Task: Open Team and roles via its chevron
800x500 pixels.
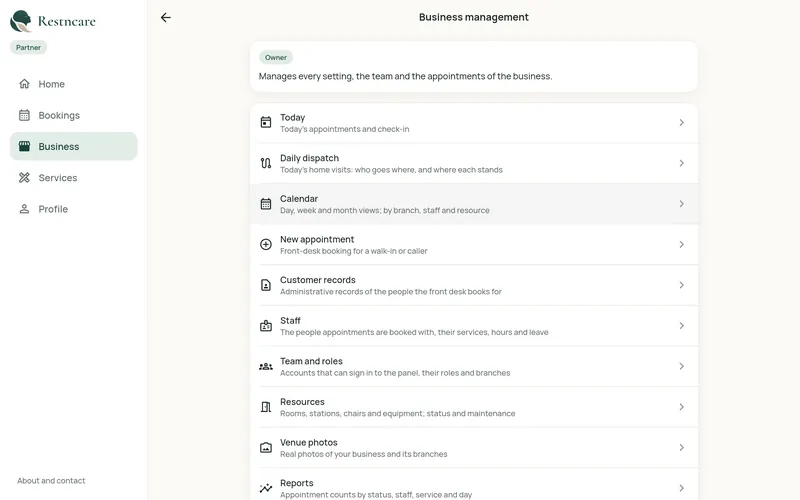Action: click(682, 366)
